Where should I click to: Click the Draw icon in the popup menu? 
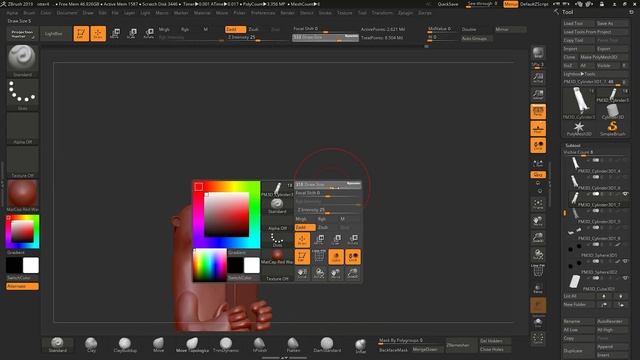(302, 240)
